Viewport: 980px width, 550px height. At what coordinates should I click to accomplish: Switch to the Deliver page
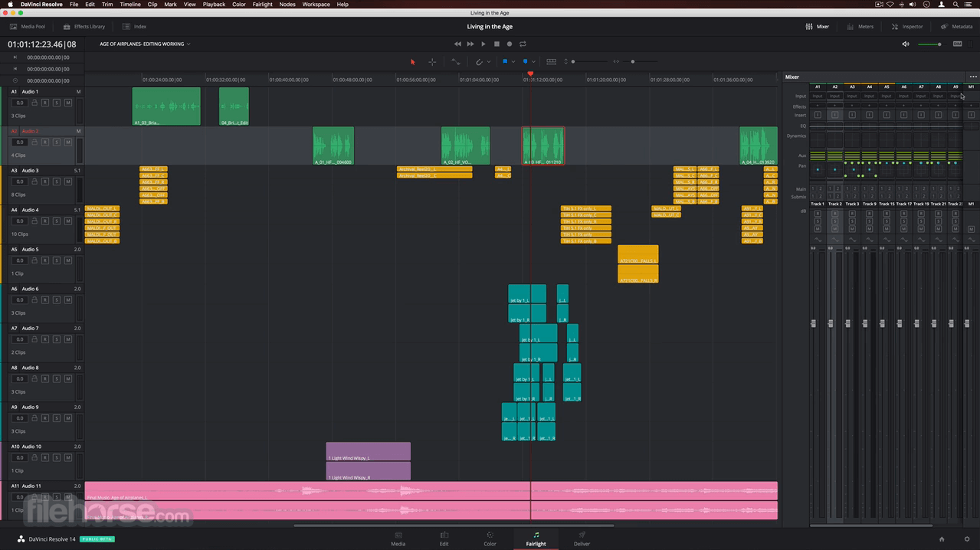pyautogui.click(x=582, y=539)
